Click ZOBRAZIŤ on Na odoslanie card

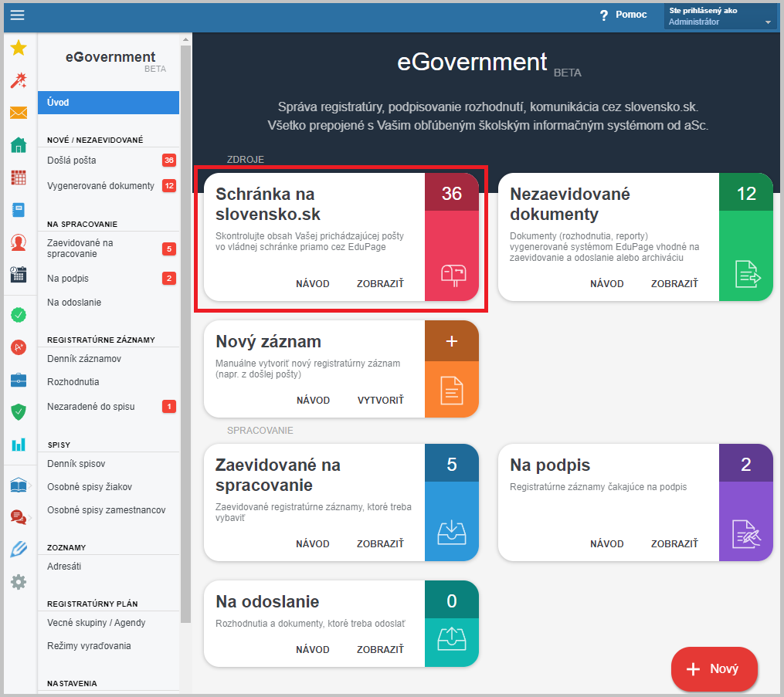tap(380, 650)
